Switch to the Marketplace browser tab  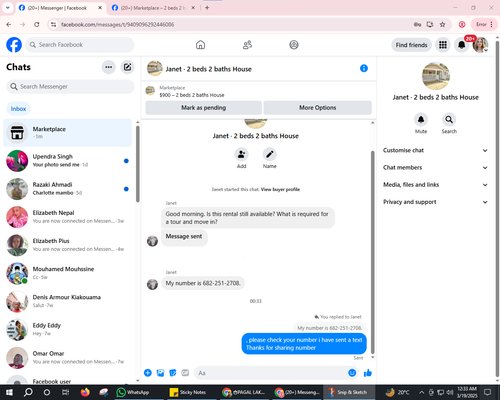(x=153, y=8)
